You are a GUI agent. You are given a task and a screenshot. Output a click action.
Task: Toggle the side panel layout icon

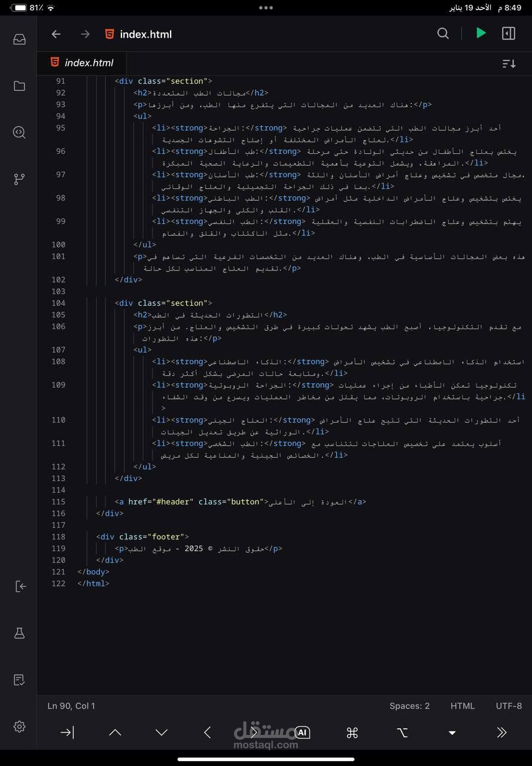click(x=509, y=34)
